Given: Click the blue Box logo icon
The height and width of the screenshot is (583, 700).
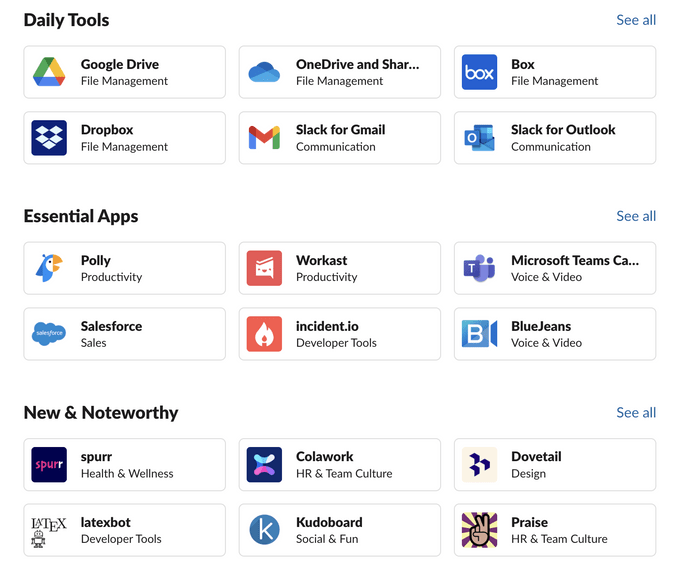Looking at the screenshot, I should (479, 72).
